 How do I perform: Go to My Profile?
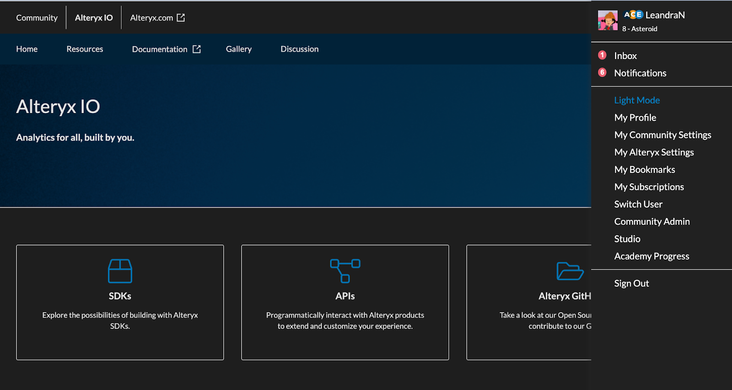tap(635, 118)
